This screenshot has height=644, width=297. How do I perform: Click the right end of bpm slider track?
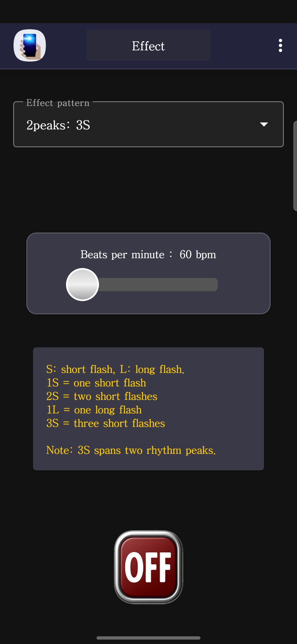pyautogui.click(x=213, y=285)
